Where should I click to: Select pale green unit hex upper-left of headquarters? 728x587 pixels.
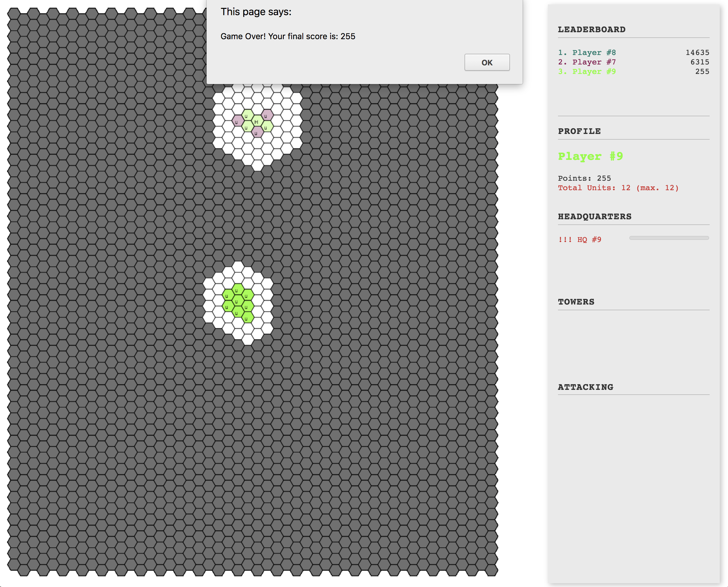click(247, 115)
